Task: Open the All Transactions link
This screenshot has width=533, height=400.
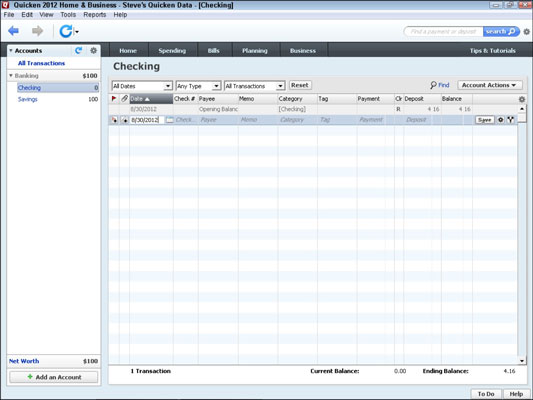Action: click(41, 63)
